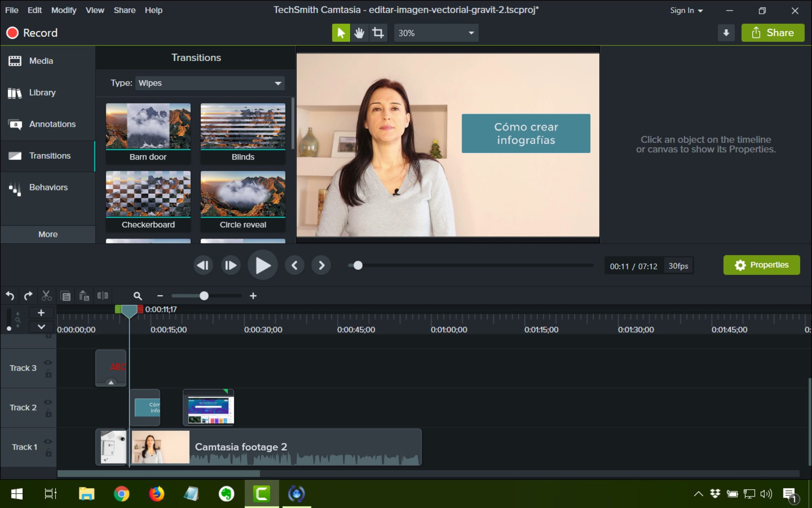Expand the Sign In menu

tap(686, 10)
